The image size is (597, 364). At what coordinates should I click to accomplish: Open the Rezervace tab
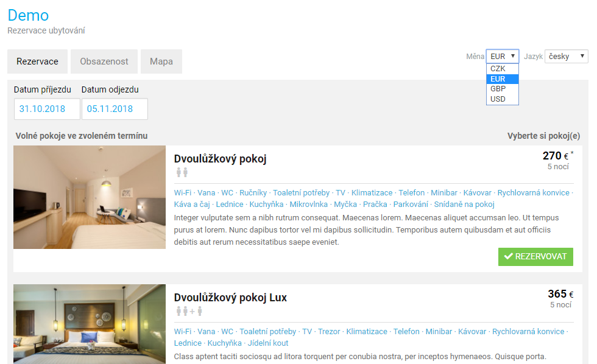[x=37, y=61]
